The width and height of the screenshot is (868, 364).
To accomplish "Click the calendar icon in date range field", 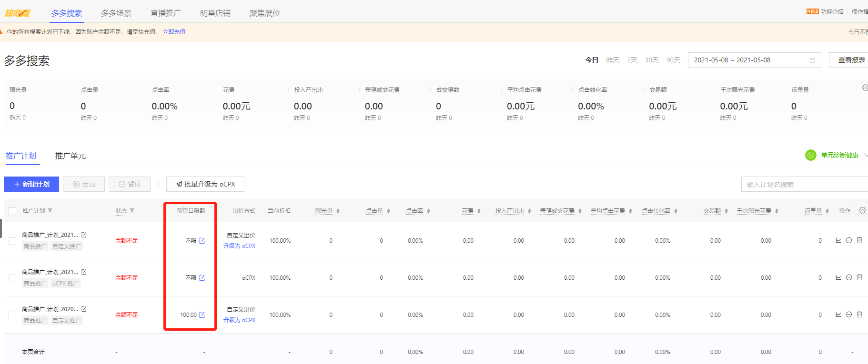I will coord(812,60).
